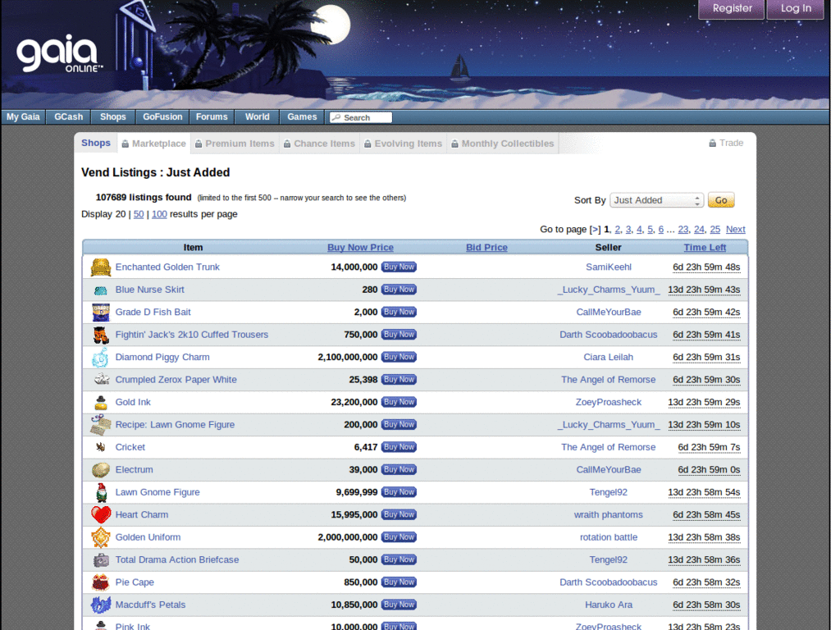Open seller rotation battle profile
Screen dimensions: 840x630
(608, 537)
